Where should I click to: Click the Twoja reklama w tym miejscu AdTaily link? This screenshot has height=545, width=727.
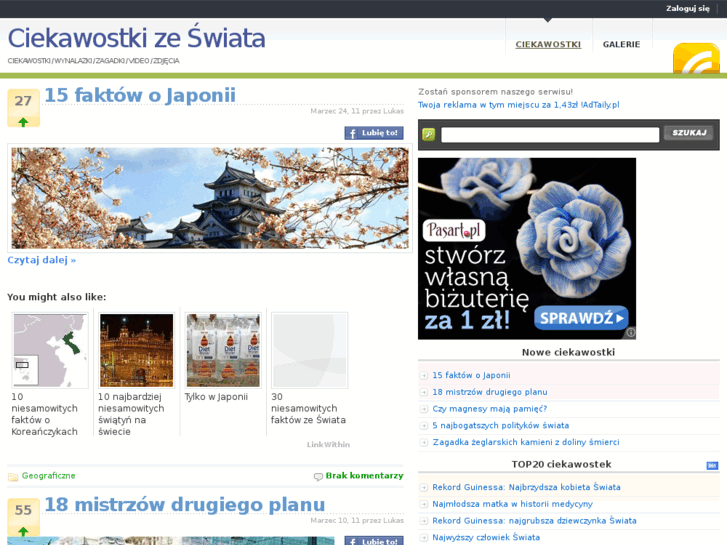(518, 105)
